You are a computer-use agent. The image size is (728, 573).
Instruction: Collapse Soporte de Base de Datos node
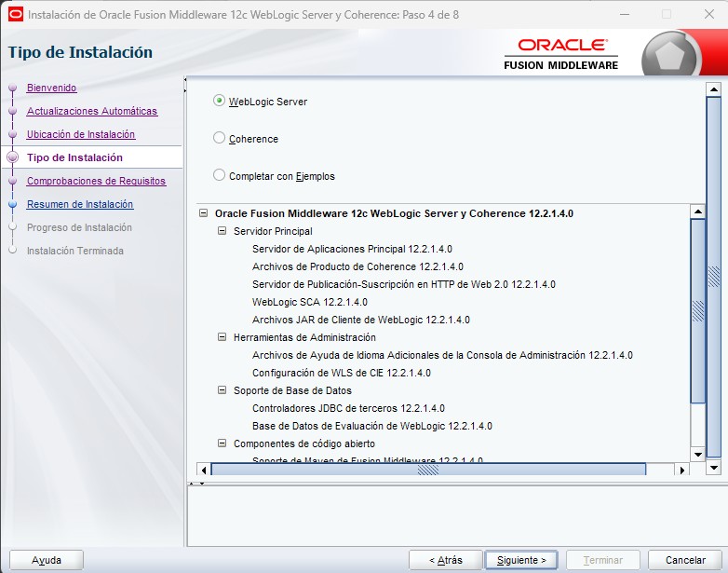[x=222, y=389]
